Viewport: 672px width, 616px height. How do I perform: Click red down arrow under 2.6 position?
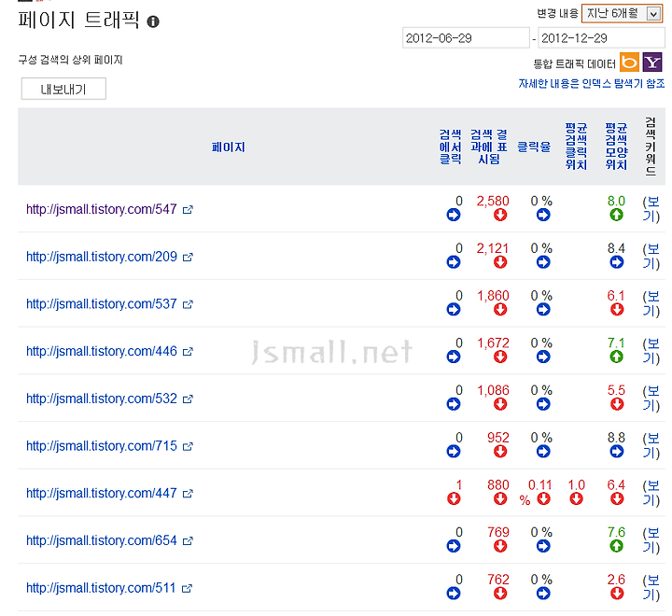click(617, 594)
